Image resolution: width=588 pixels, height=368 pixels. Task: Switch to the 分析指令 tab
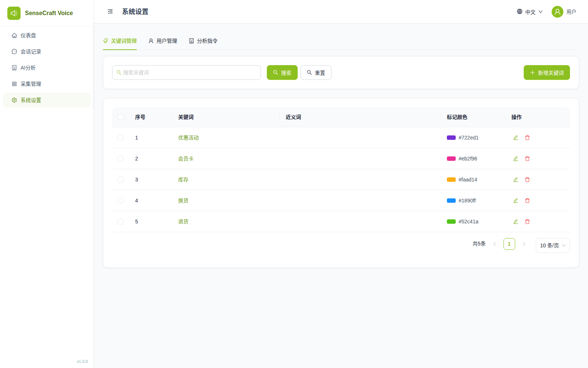point(203,41)
